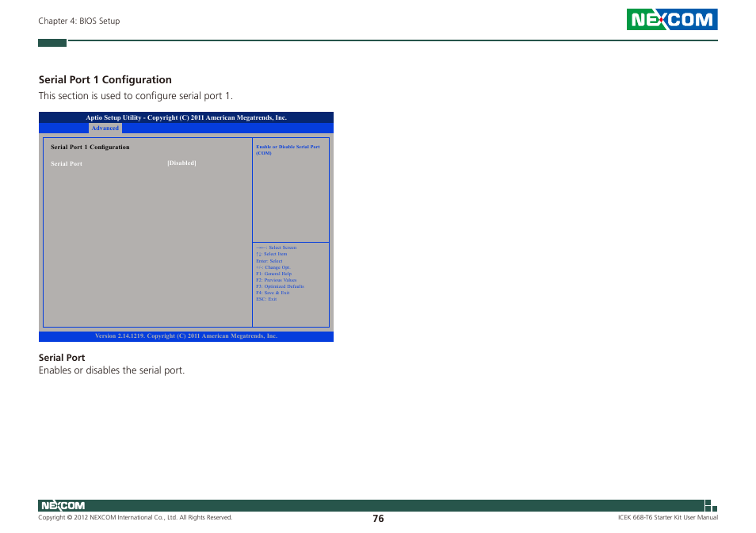The width and height of the screenshot is (756, 533).
Task: Click the 'Select Screen' key hint
Action: pyautogui.click(x=277, y=247)
